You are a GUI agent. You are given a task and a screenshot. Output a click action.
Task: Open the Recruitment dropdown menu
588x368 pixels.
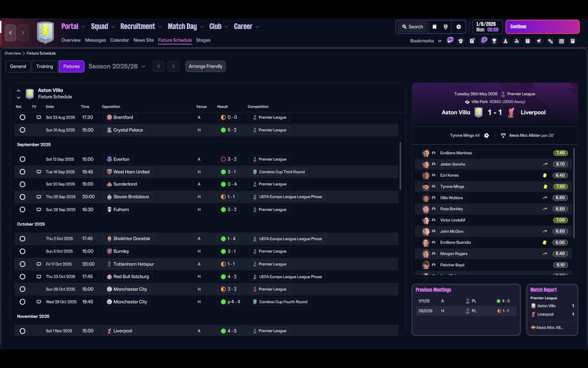[x=141, y=26]
